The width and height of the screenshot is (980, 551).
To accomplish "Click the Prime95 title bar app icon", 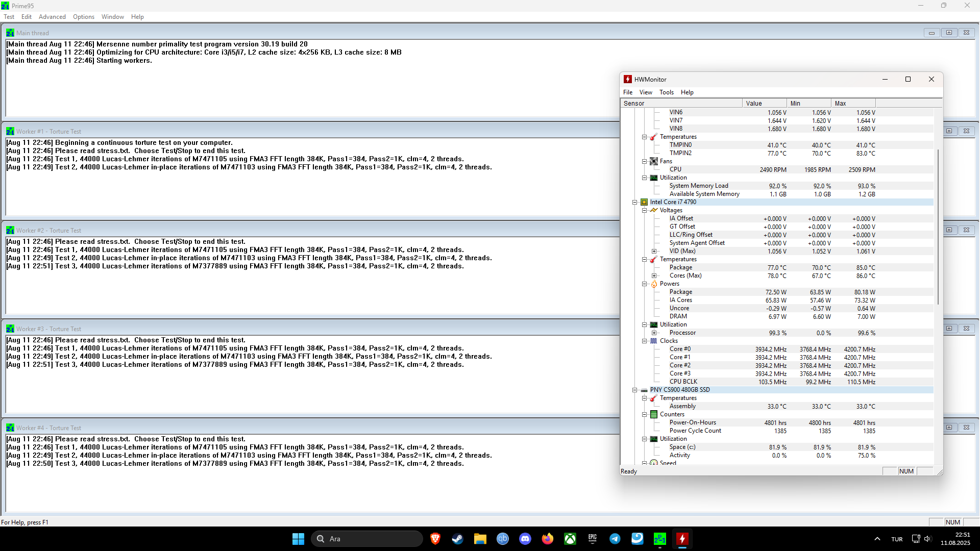I will (x=5, y=6).
